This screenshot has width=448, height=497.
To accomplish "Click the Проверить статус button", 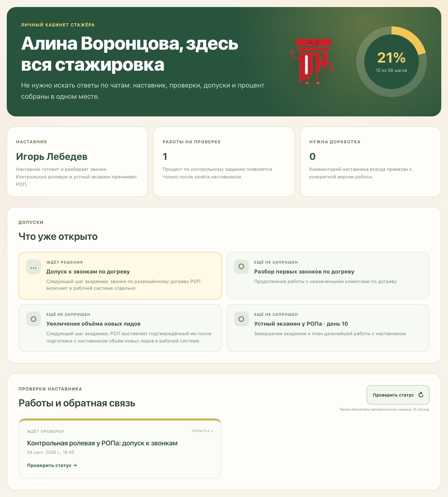I will (398, 395).
